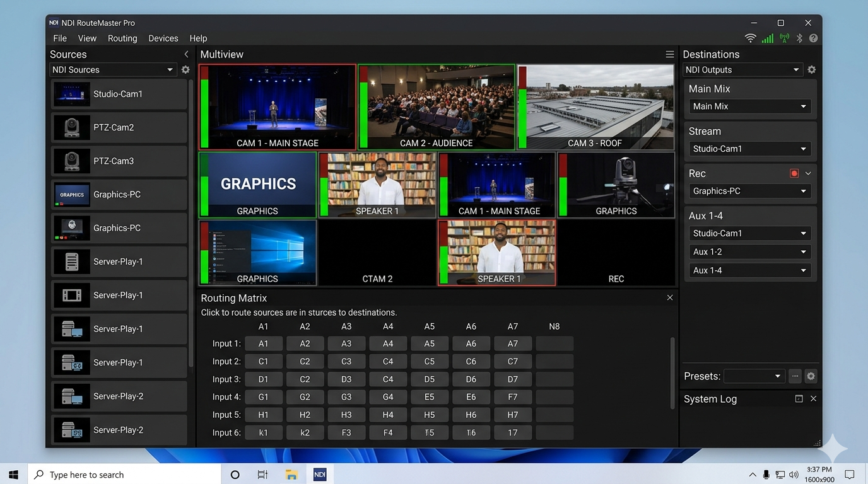Close the Routing Matrix panel

(x=670, y=297)
